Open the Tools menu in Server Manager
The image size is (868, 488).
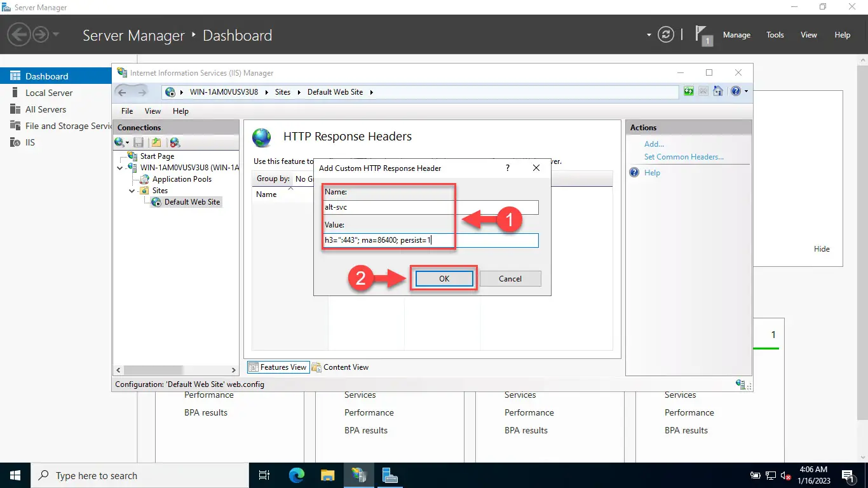point(775,35)
